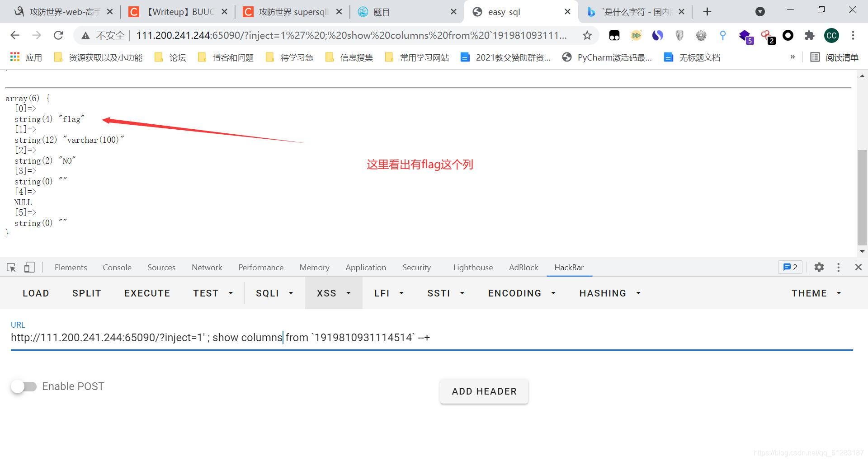Switch to the Console tab

click(117, 267)
